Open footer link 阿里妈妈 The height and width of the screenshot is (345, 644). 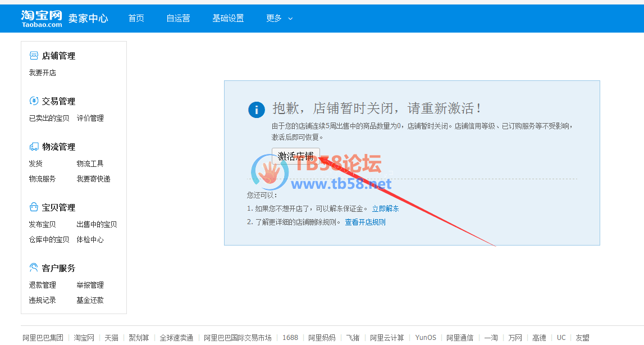pyautogui.click(x=322, y=338)
